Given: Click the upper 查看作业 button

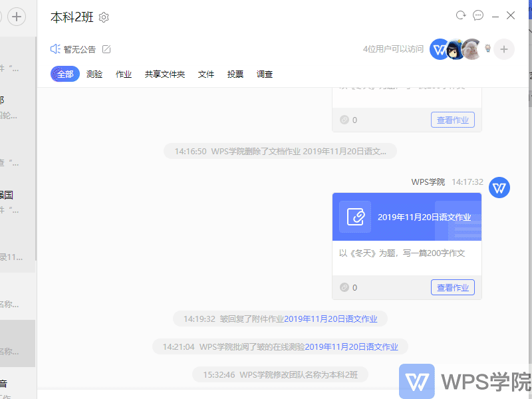Looking at the screenshot, I should pyautogui.click(x=453, y=120).
